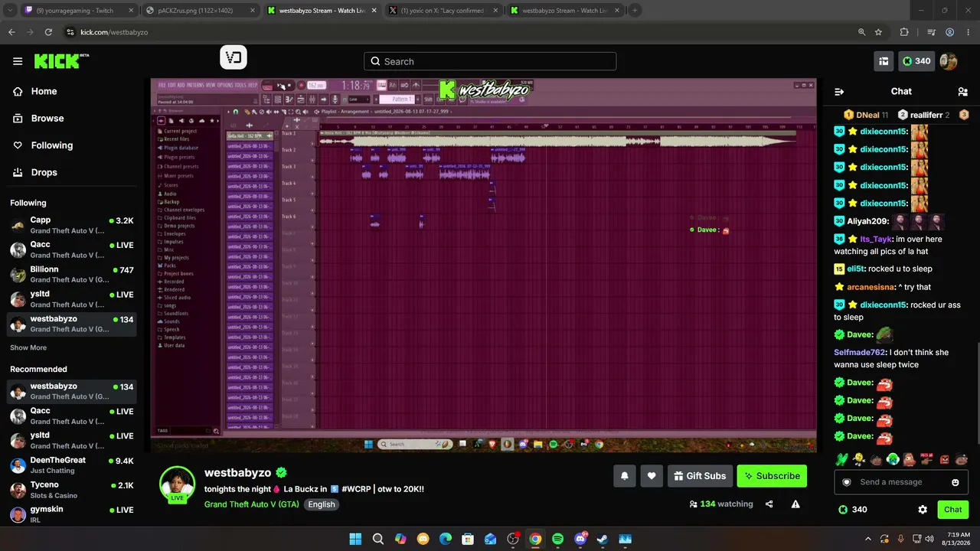Screen dimensions: 980x551
Task: Click username eli5t in chat
Action: point(856,269)
